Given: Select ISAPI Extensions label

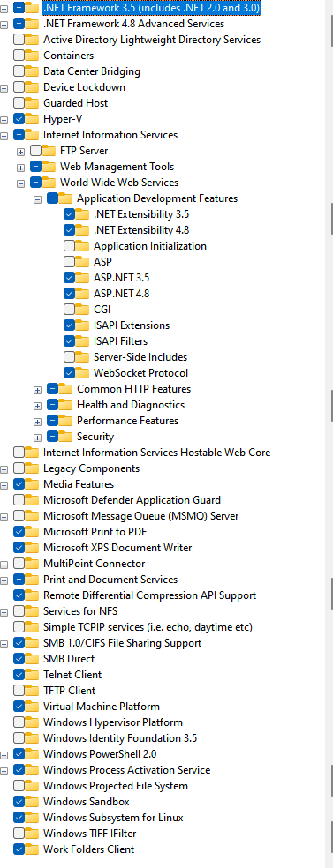Looking at the screenshot, I should (132, 325).
